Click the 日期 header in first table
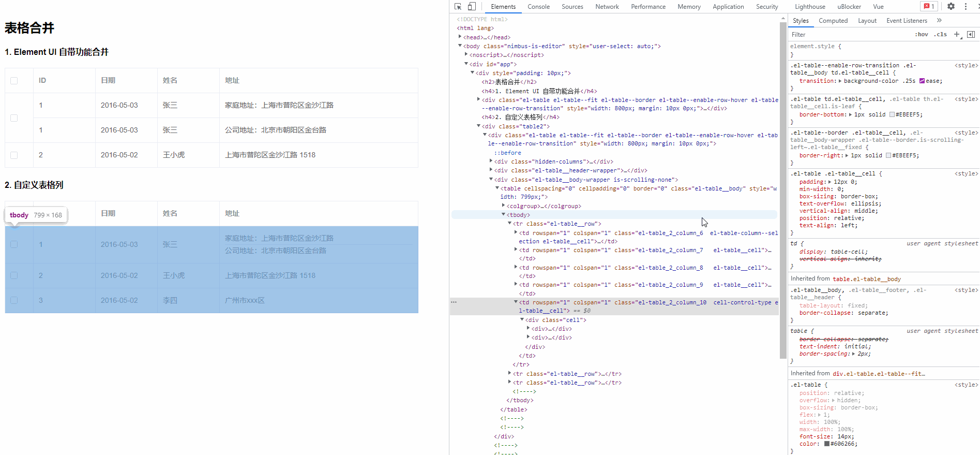This screenshot has height=455, width=980. (108, 80)
